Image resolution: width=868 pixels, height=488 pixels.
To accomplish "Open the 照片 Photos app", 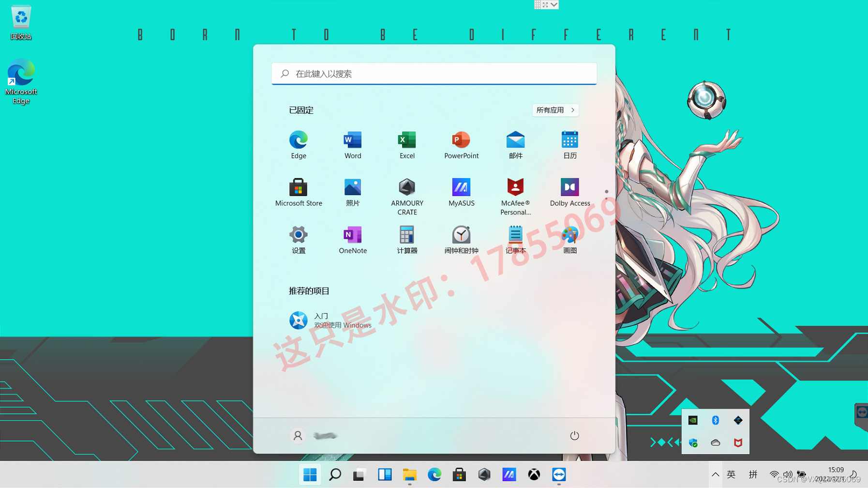I will [x=353, y=192].
